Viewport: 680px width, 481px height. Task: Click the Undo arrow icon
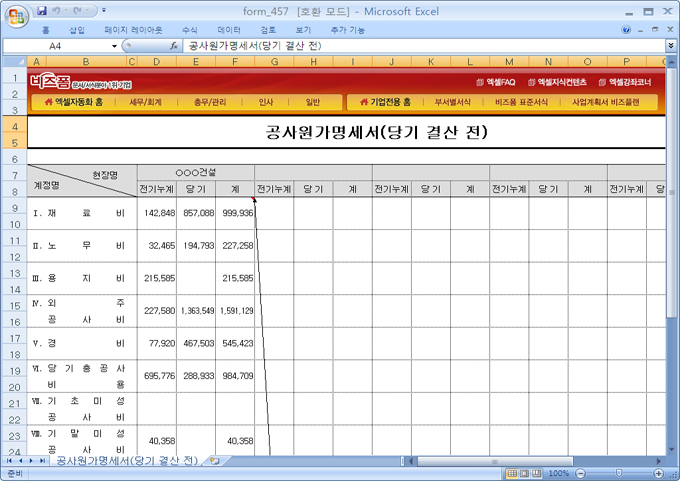point(62,10)
